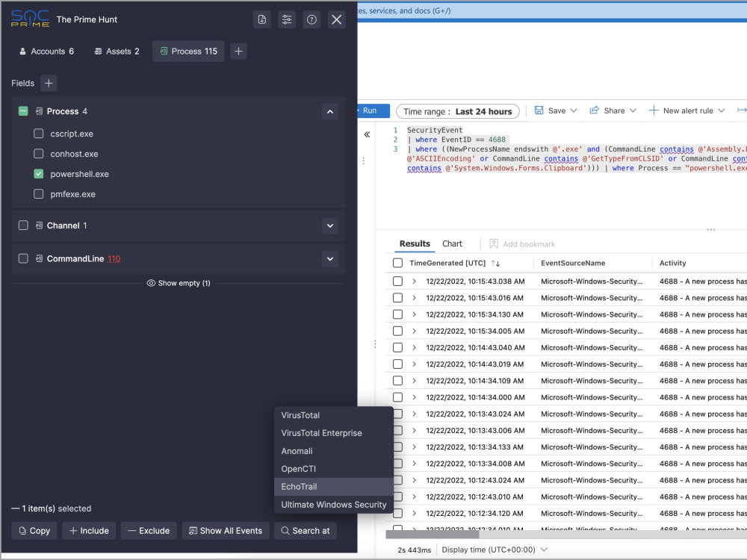
Task: Choose OpenCTI from search menu
Action: (333, 469)
